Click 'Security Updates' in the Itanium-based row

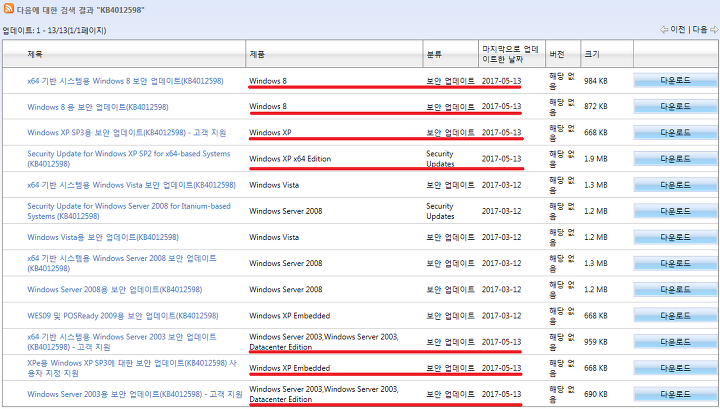click(440, 211)
